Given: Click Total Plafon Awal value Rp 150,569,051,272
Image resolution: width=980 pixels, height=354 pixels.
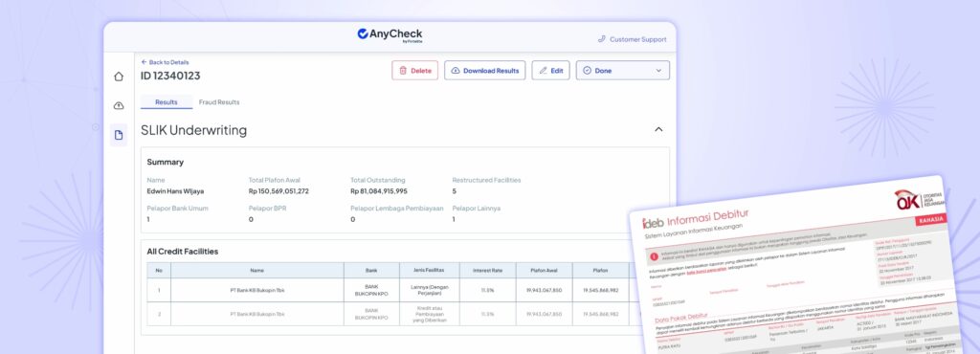Looking at the screenshot, I should pos(278,191).
